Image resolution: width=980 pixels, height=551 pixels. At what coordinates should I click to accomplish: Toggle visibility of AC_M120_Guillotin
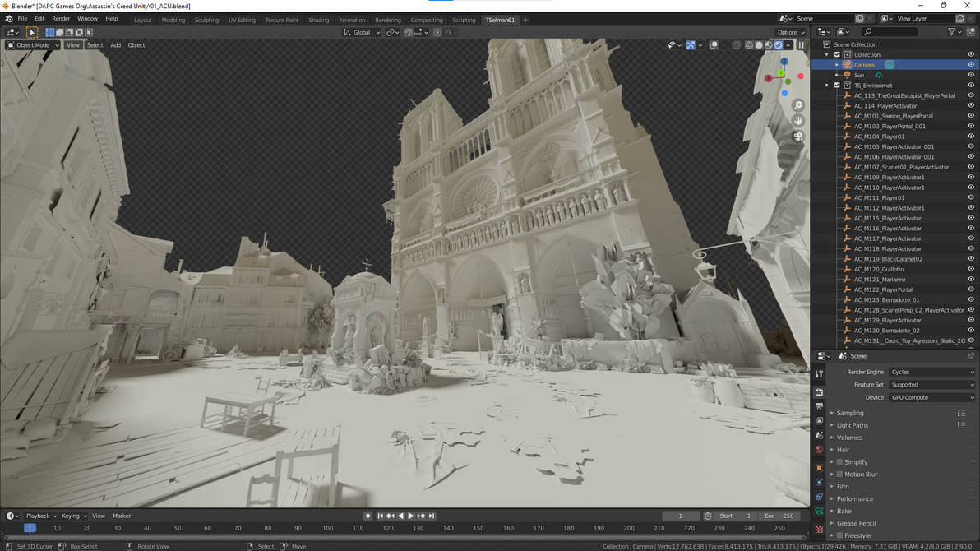971,269
